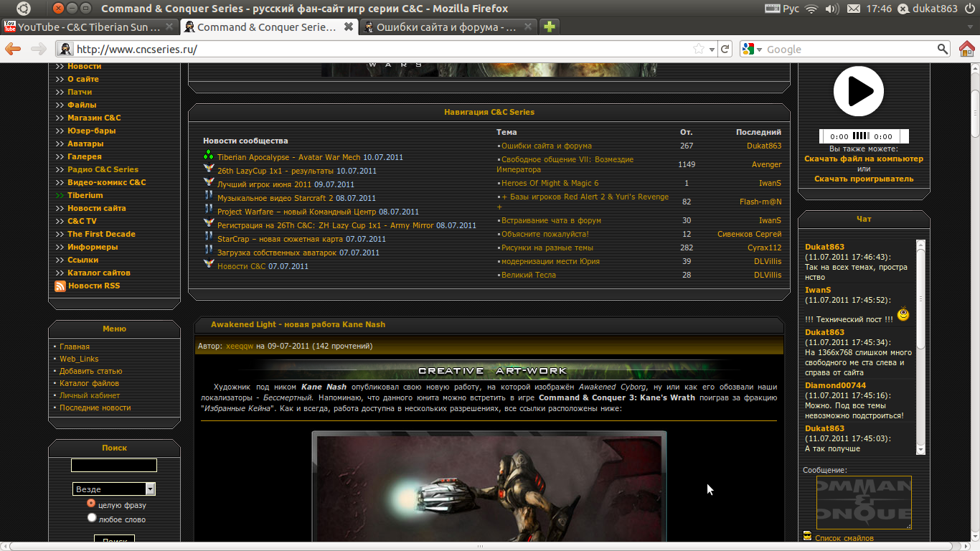Viewport: 980px width, 551px height.
Task: Select the 'целую фразу' radio button
Action: pos(91,504)
